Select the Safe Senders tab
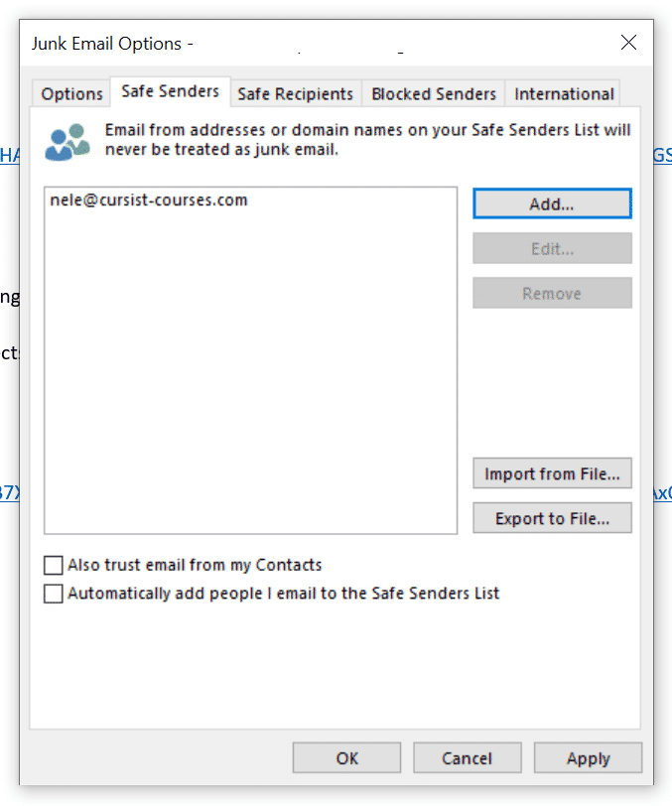This screenshot has width=672, height=806. [x=170, y=91]
